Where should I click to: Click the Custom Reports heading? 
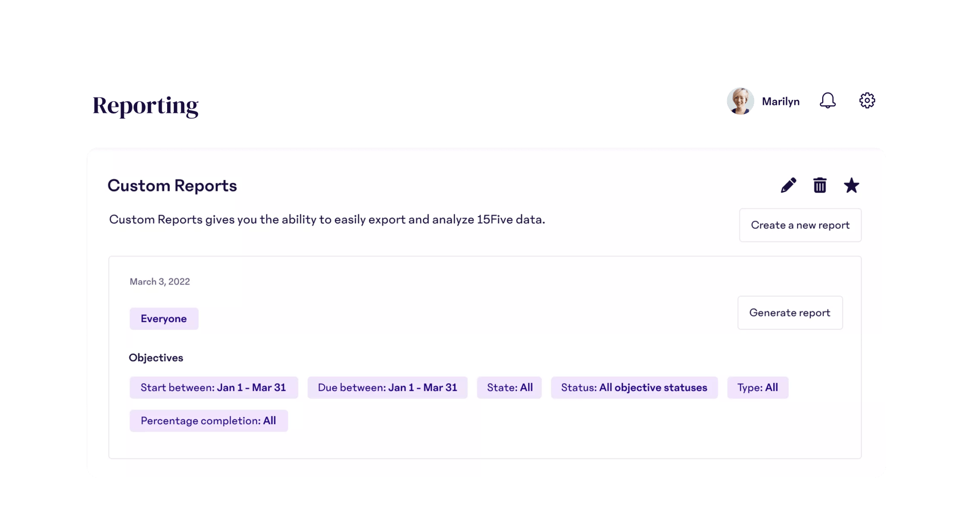pyautogui.click(x=172, y=186)
